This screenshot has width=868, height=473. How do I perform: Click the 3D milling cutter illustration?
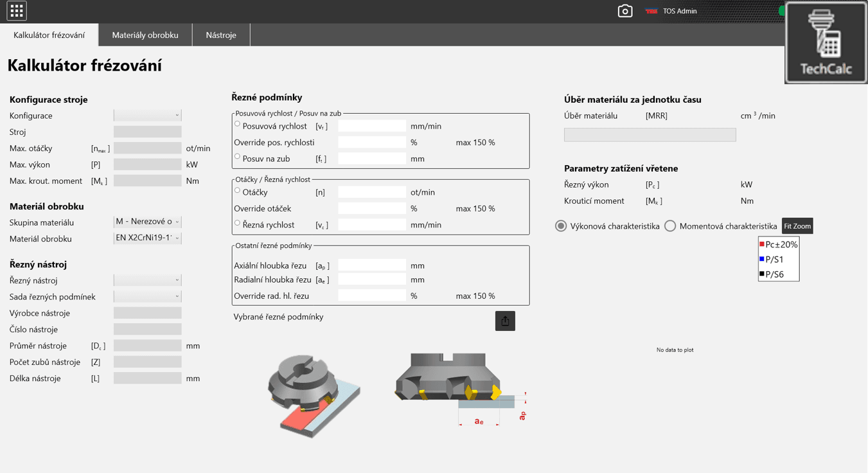(314, 395)
